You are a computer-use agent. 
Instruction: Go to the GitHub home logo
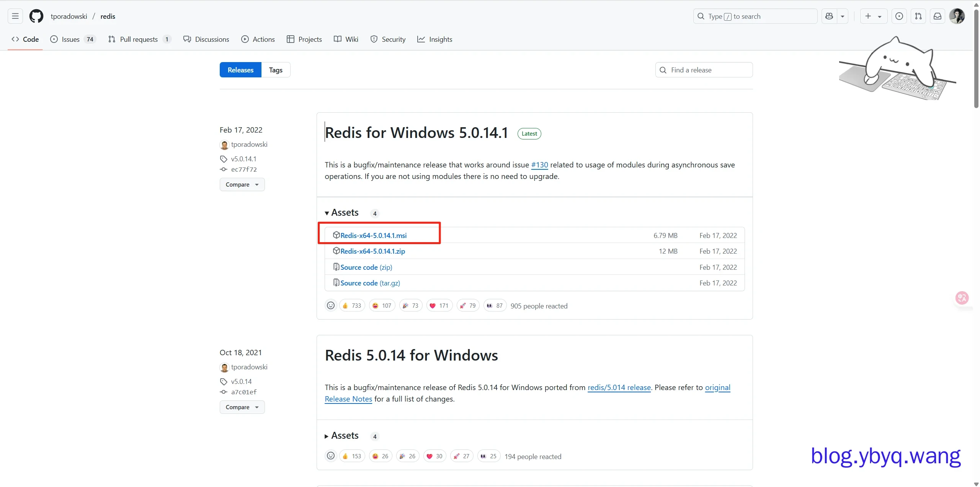[36, 16]
